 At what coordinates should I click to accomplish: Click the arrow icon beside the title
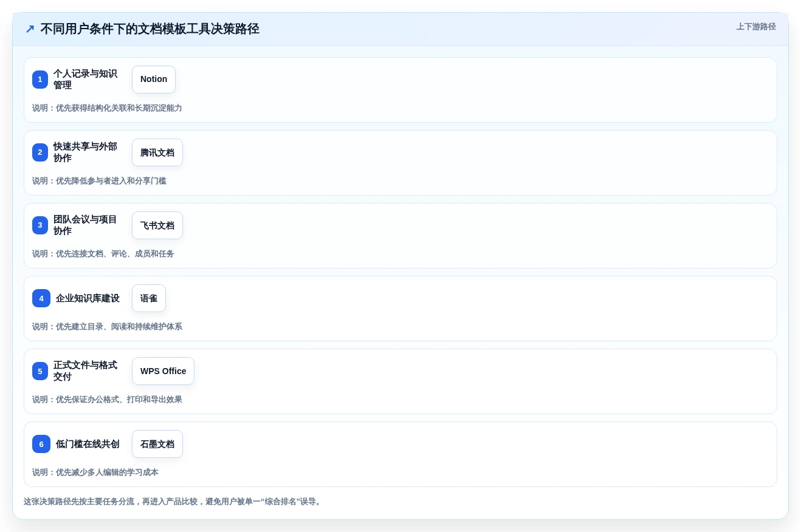point(30,29)
